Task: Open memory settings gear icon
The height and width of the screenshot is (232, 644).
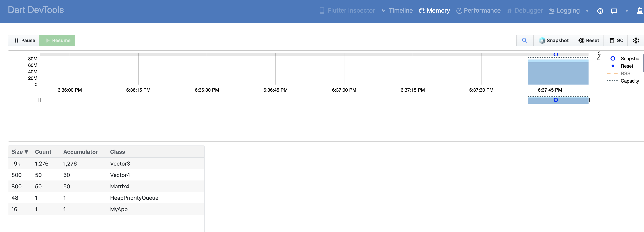Action: pyautogui.click(x=636, y=40)
